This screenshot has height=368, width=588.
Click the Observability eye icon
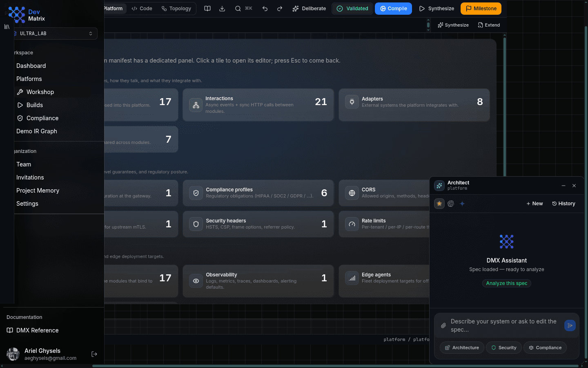pyautogui.click(x=196, y=281)
